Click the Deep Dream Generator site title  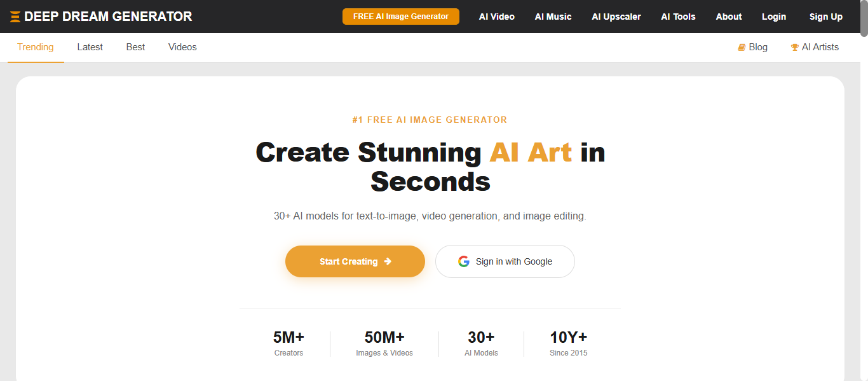pyautogui.click(x=108, y=17)
